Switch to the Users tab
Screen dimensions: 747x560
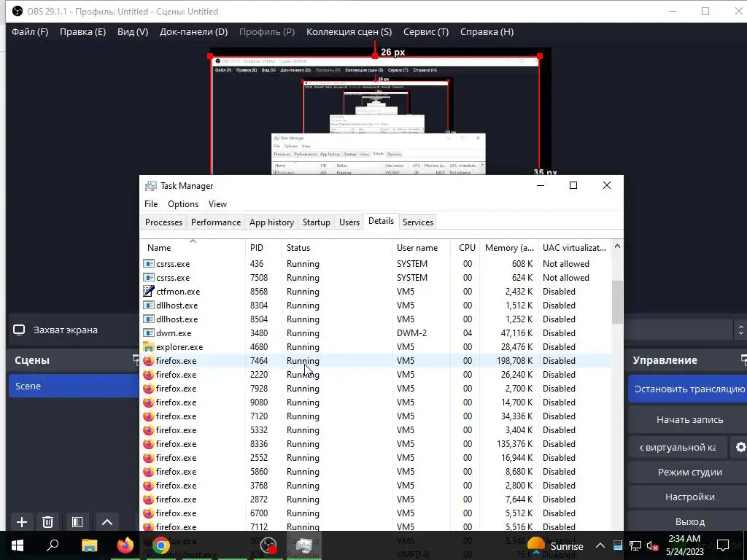(349, 222)
